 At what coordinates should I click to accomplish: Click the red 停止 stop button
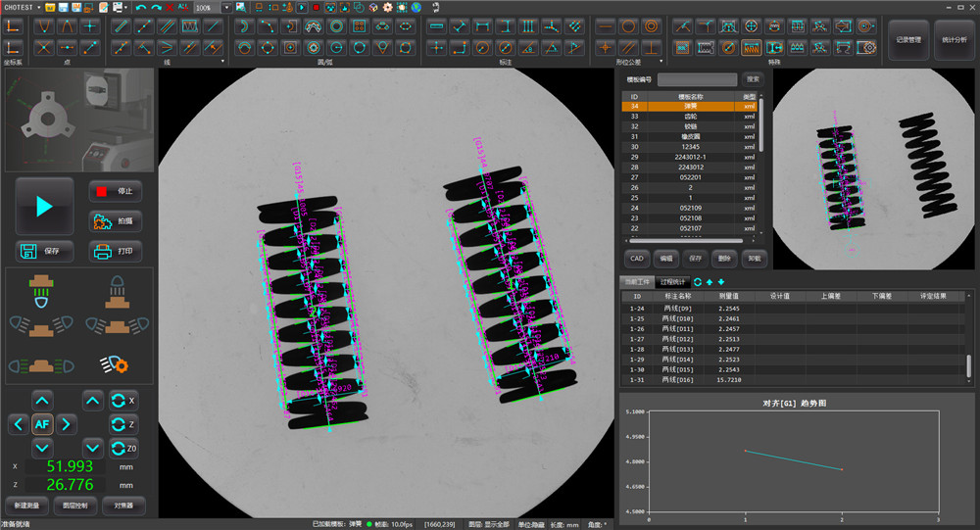point(115,191)
